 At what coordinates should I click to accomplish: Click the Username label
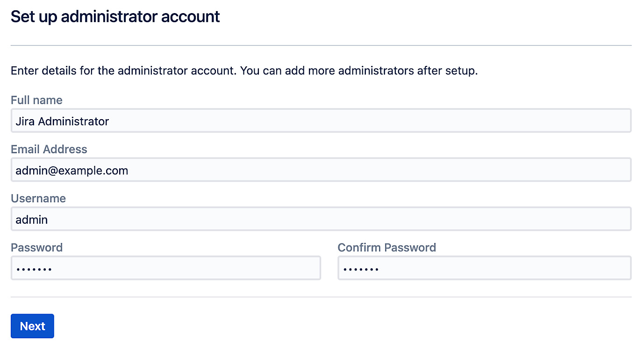click(x=38, y=199)
